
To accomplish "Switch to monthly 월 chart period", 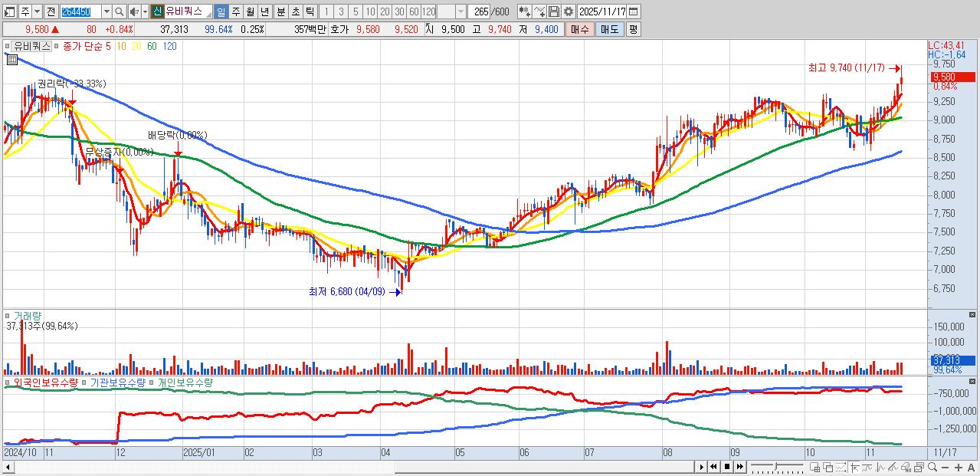I will 250,11.
